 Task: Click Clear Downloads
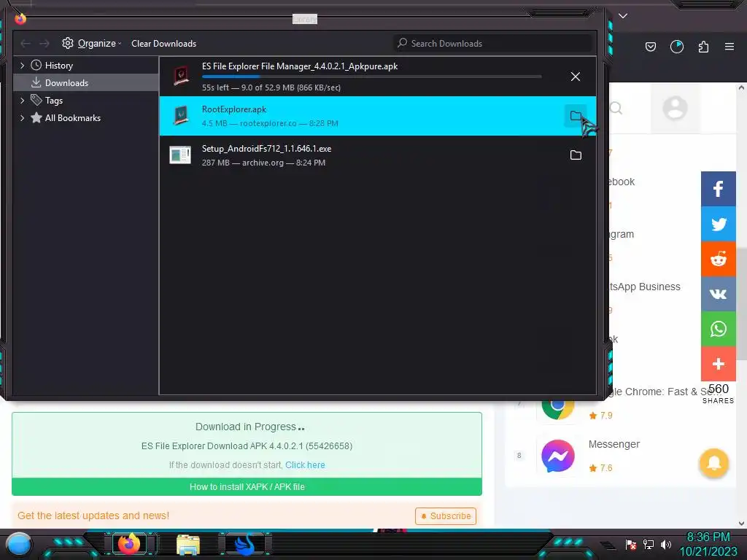point(163,43)
